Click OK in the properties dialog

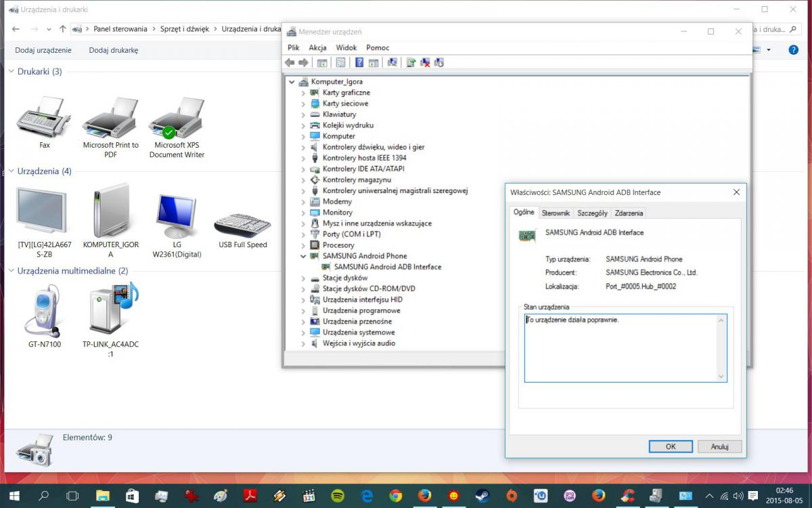pyautogui.click(x=671, y=446)
